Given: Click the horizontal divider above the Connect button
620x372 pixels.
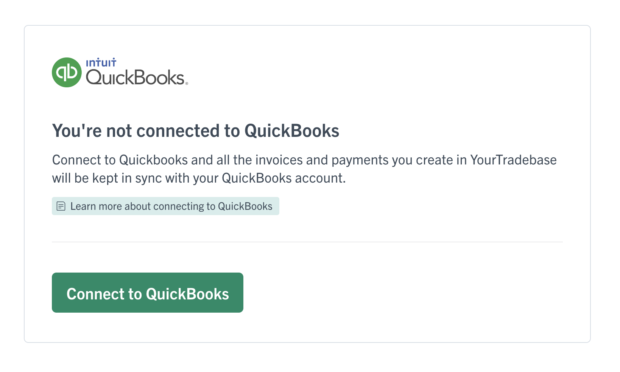Looking at the screenshot, I should [307, 242].
